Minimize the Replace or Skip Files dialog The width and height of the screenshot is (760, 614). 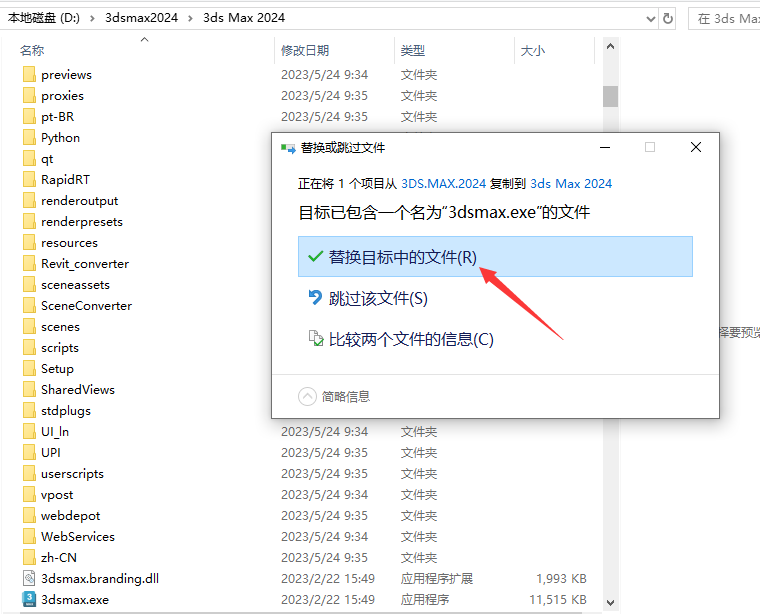pyautogui.click(x=605, y=147)
